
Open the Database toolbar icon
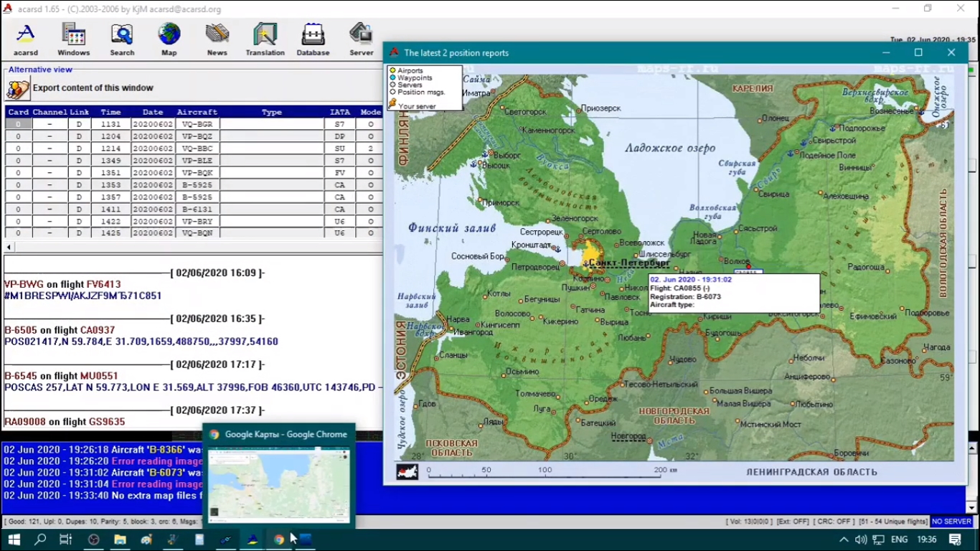point(313,39)
